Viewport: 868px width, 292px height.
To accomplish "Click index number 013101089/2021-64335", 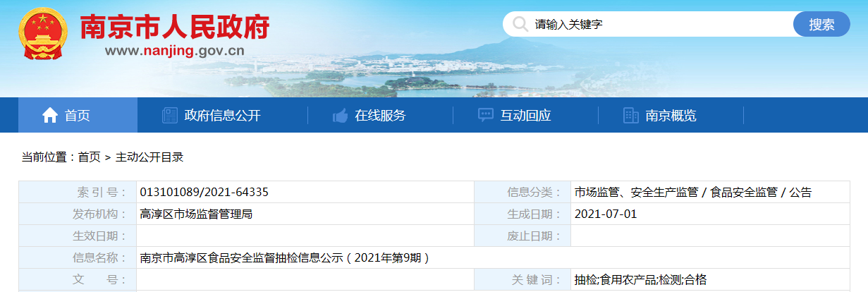I will [x=204, y=193].
